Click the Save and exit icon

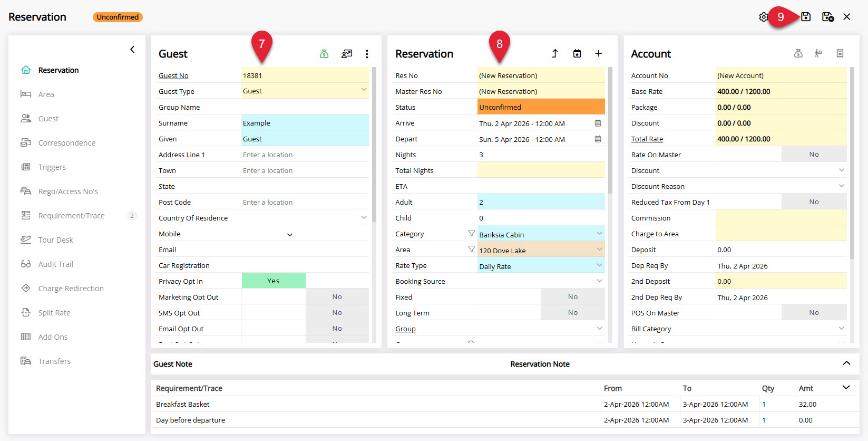(x=828, y=17)
